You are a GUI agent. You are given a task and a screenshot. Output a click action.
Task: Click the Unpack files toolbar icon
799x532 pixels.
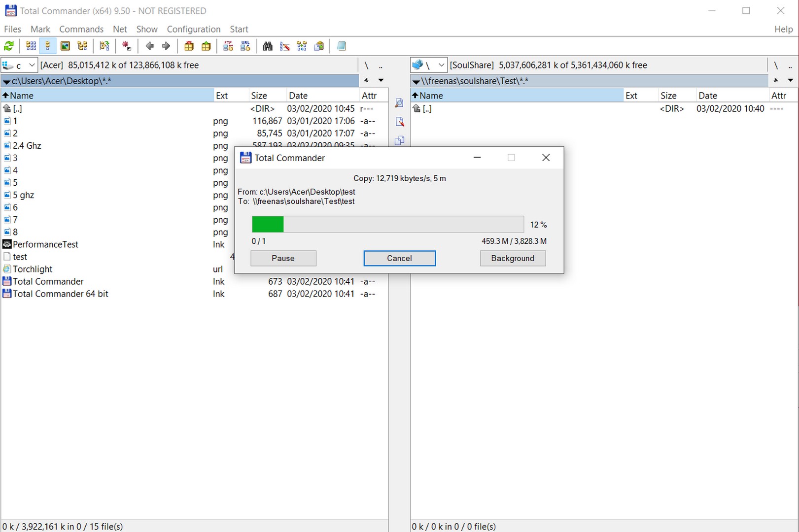206,46
